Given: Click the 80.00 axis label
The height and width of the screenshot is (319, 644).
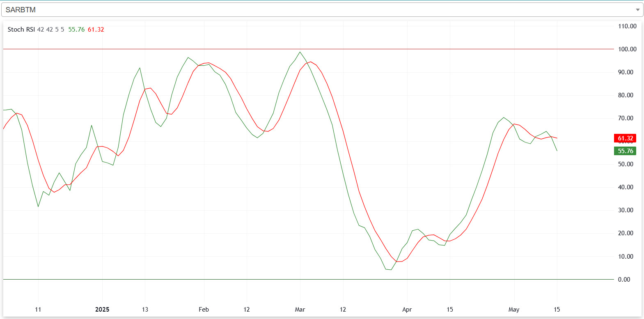Looking at the screenshot, I should tap(626, 95).
